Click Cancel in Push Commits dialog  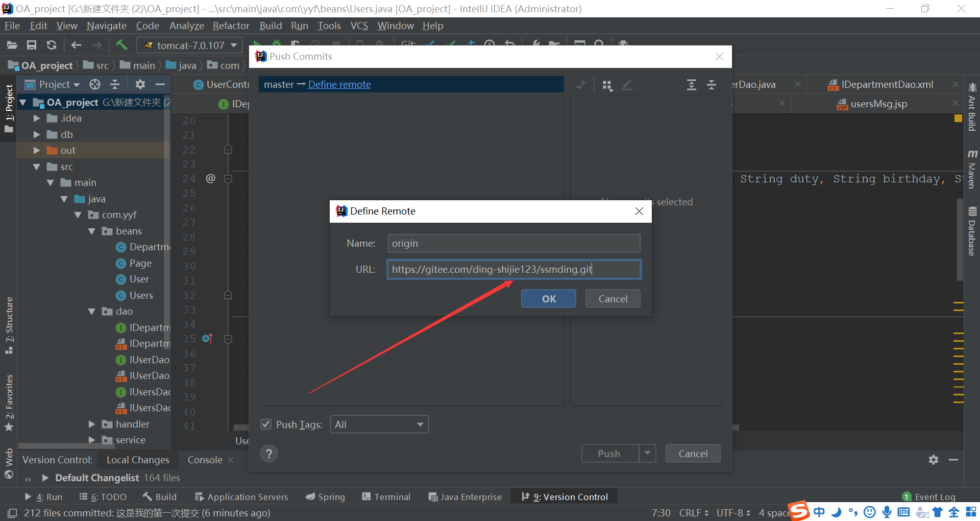coord(693,453)
